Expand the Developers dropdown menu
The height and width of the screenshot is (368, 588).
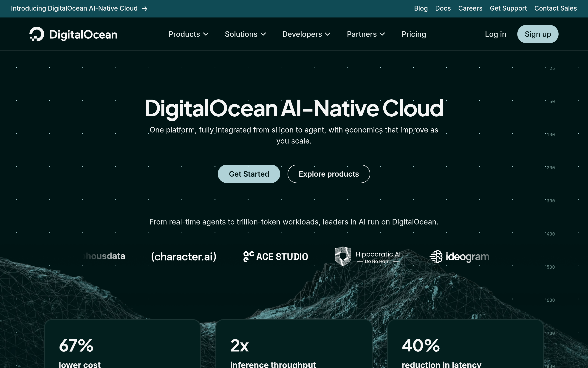(x=306, y=34)
